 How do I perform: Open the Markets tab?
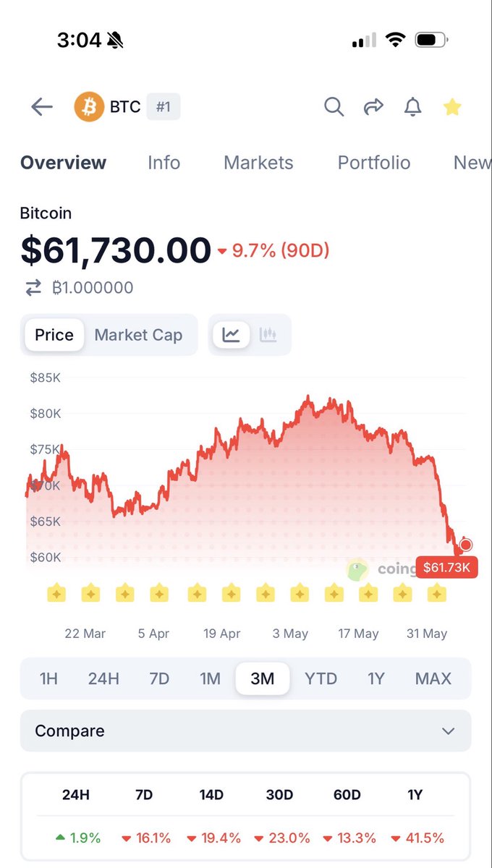[258, 163]
